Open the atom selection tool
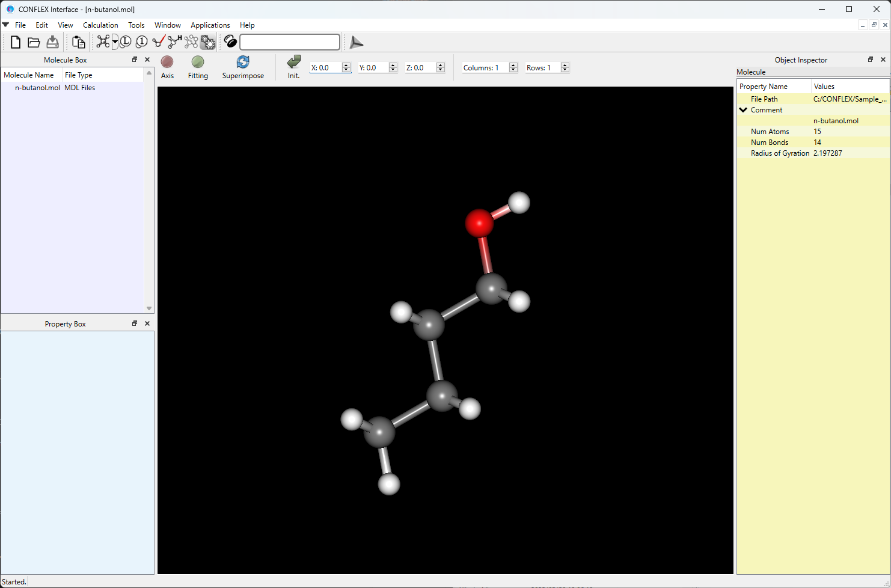Image resolution: width=891 pixels, height=588 pixels. point(191,41)
